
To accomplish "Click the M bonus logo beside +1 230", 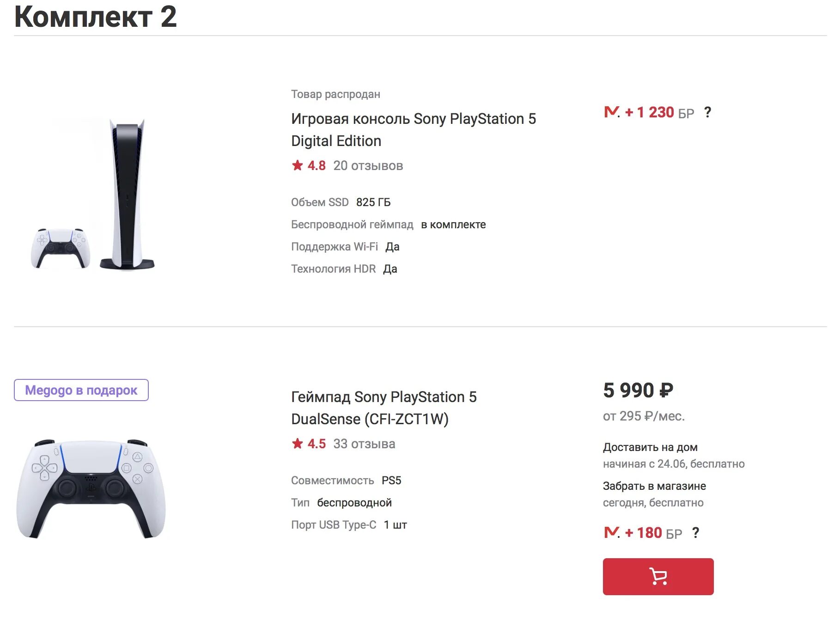I will [x=612, y=112].
